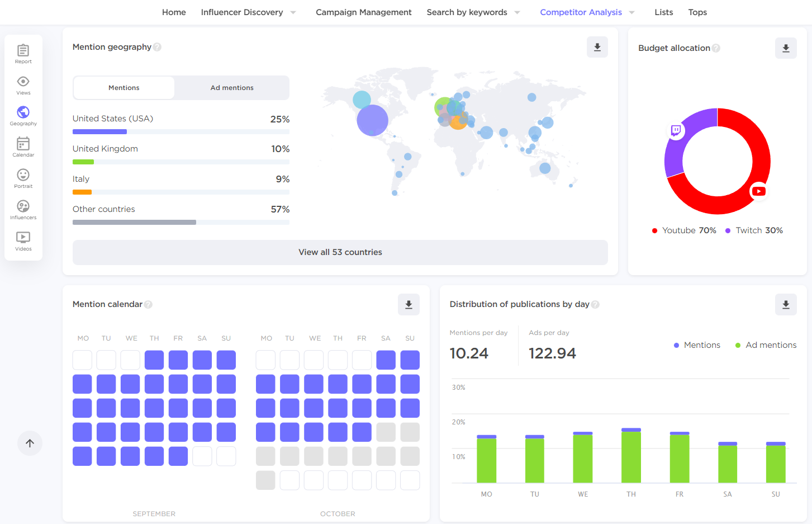Open help tooltip for Distribution of publications
Screen dimensions: 812x524
pos(595,304)
